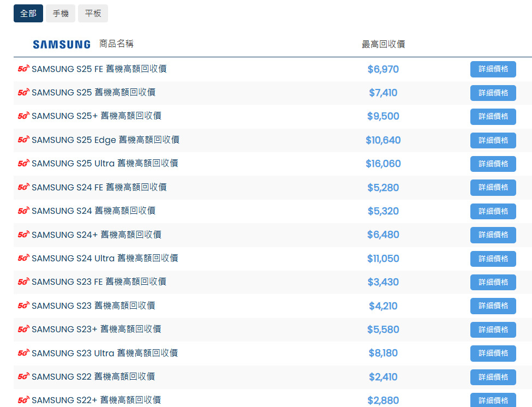Click the 5G icon beside SAMSUNG S25 Edge
This screenshot has height=407, width=532.
click(23, 140)
